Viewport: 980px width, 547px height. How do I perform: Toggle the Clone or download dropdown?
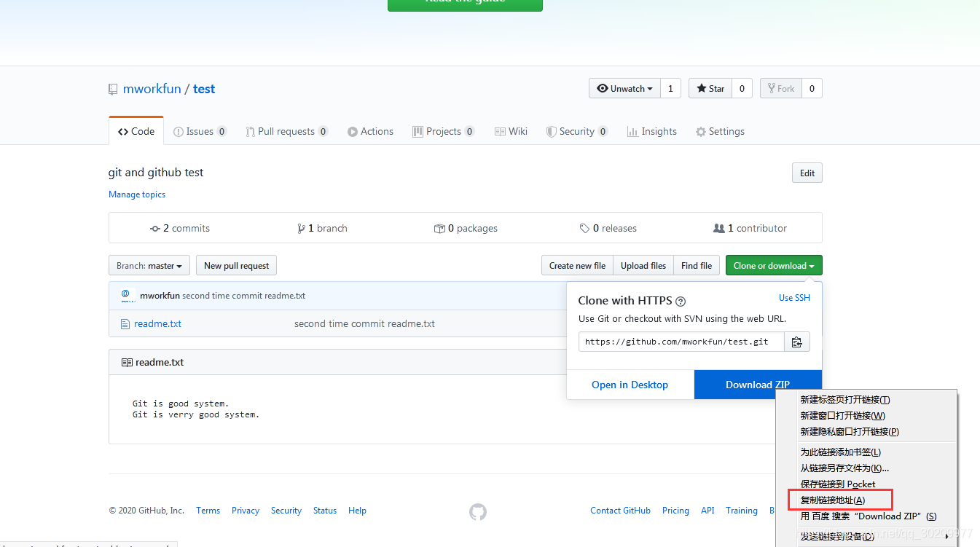774,266
